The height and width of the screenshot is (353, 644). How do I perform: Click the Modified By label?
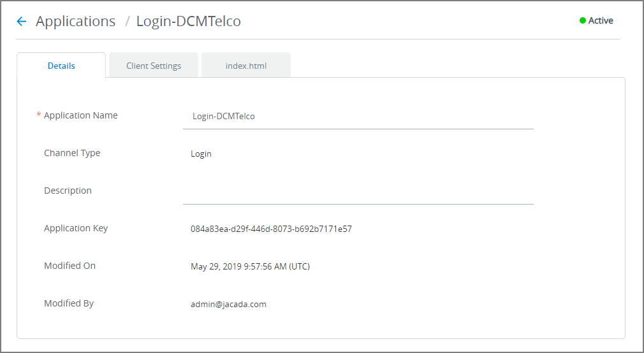69,303
